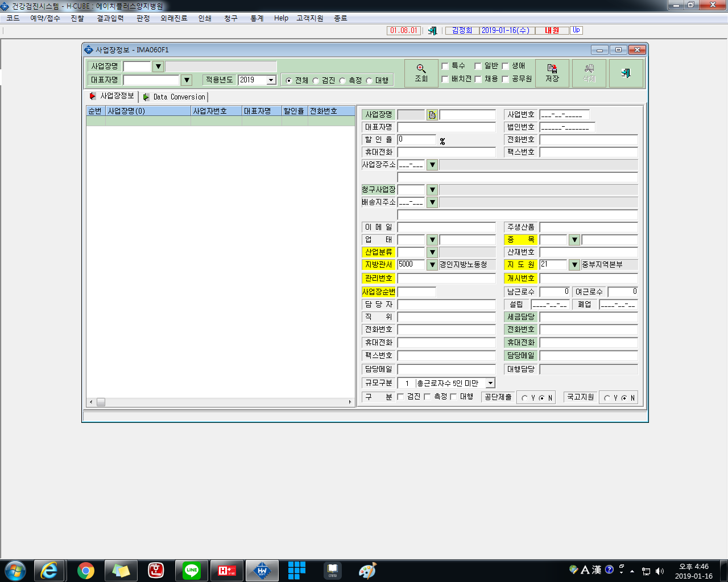Tick the 공무원 checkbox

click(x=505, y=80)
